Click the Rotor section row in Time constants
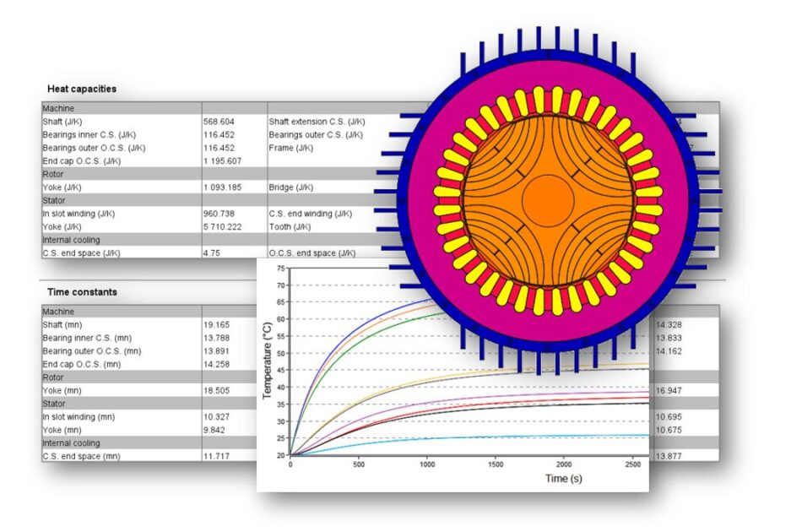The width and height of the screenshot is (791, 532). click(x=53, y=377)
